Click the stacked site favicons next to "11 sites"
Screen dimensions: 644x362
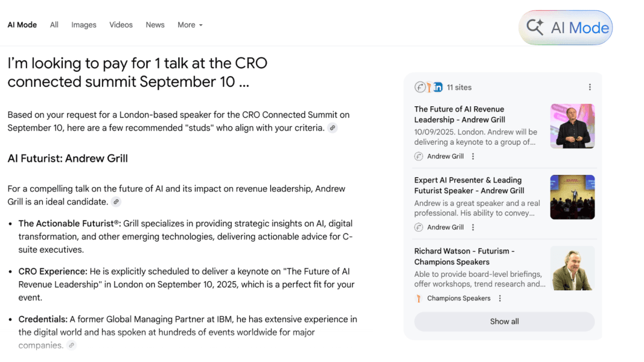[429, 87]
